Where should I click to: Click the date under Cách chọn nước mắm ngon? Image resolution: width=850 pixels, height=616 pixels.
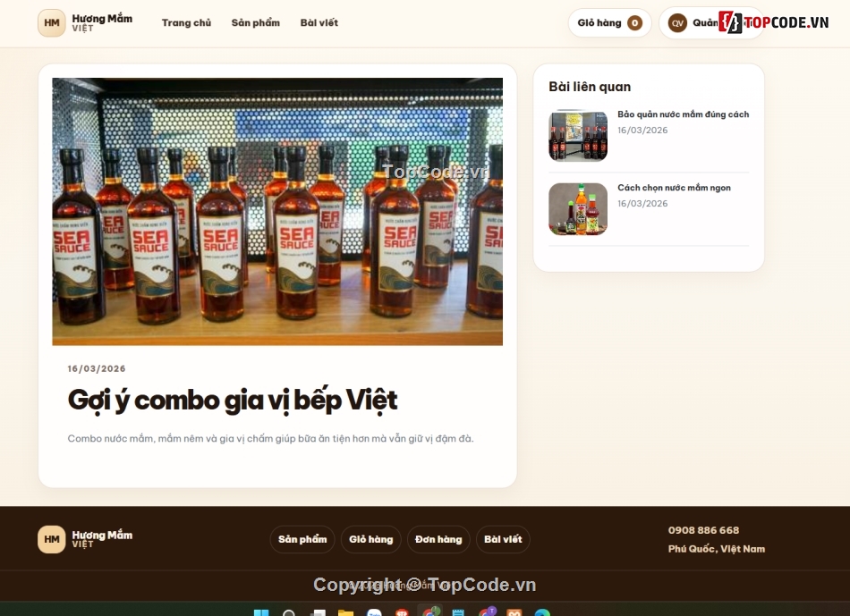click(x=642, y=203)
